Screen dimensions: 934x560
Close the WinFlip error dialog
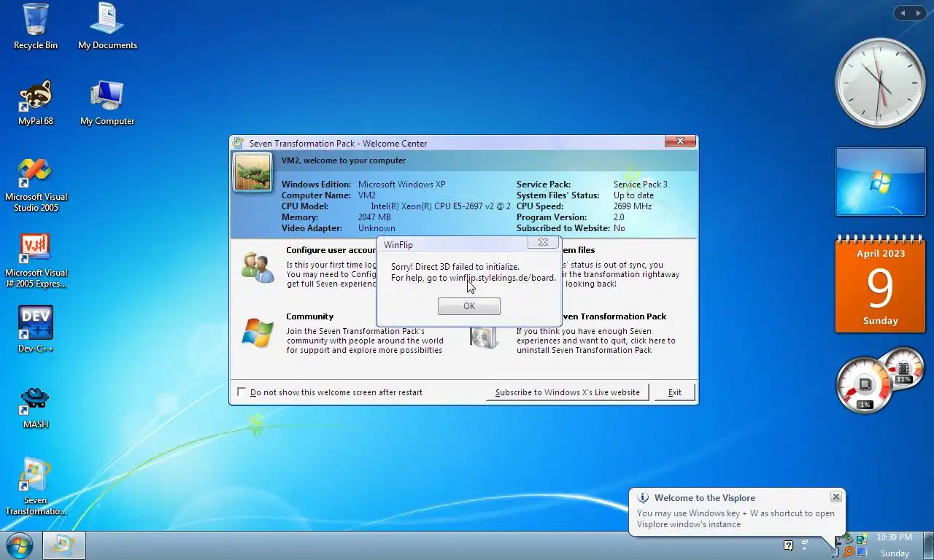543,242
